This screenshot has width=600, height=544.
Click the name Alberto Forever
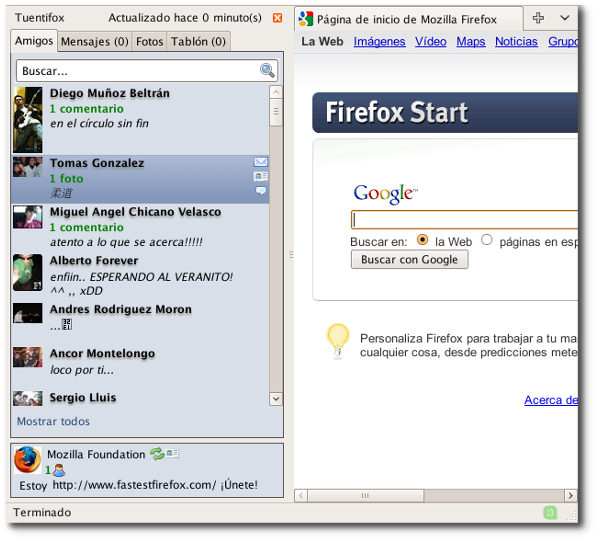point(94,261)
